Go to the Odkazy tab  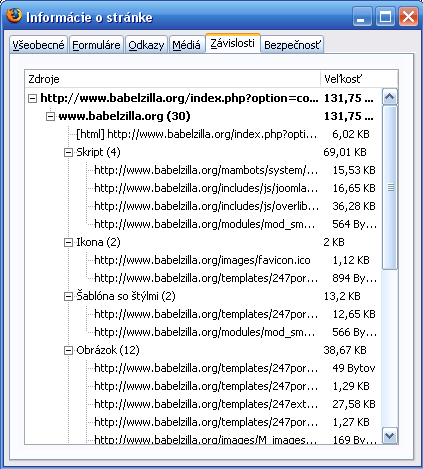pos(146,45)
